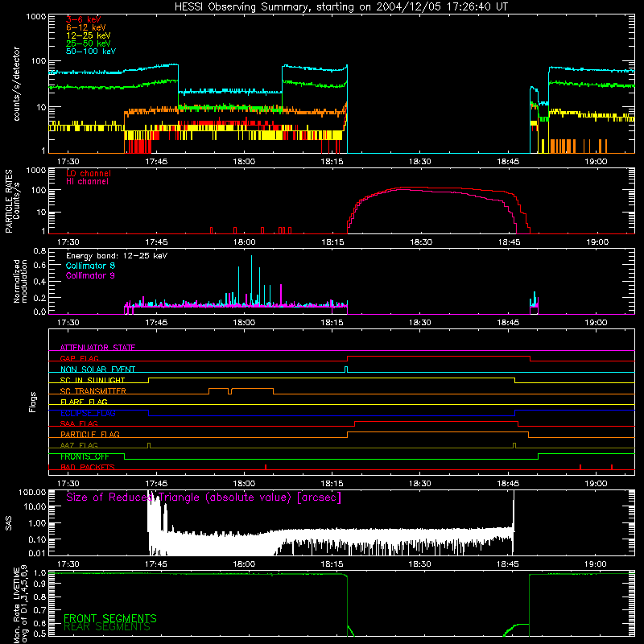Click the ATTENUATOR STATE flag label
This screenshot has width=644, height=644.
pyautogui.click(x=97, y=348)
